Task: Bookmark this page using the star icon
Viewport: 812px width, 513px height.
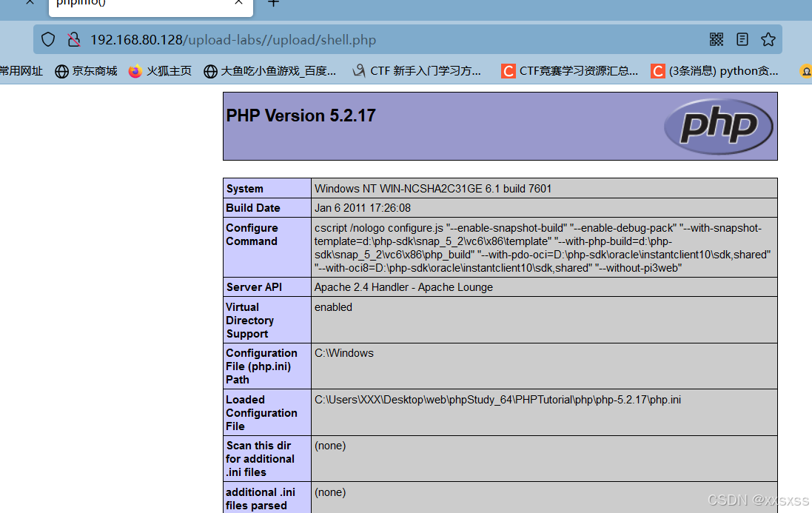Action: [x=768, y=39]
